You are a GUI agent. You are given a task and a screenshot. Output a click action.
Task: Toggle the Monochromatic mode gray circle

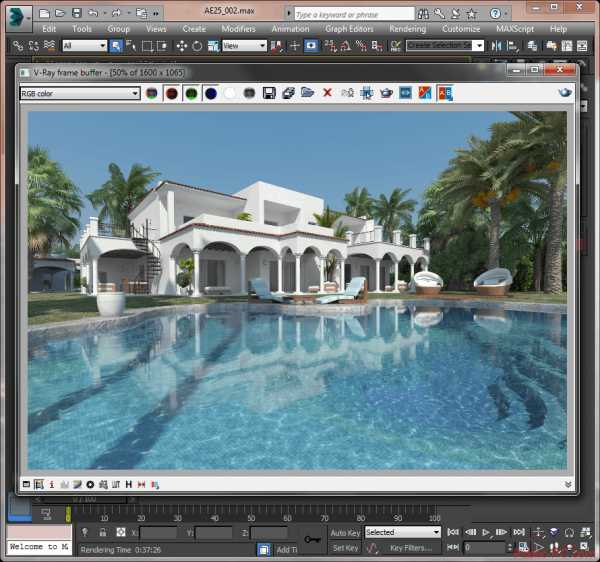point(249,93)
